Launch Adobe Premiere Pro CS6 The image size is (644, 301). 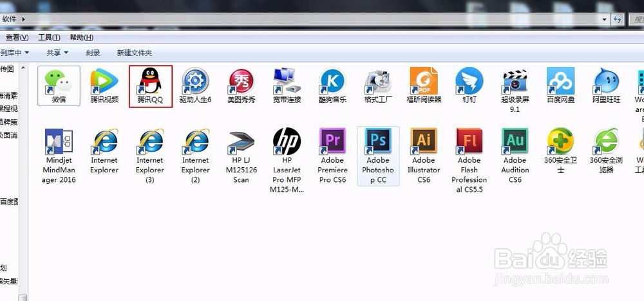(332, 156)
